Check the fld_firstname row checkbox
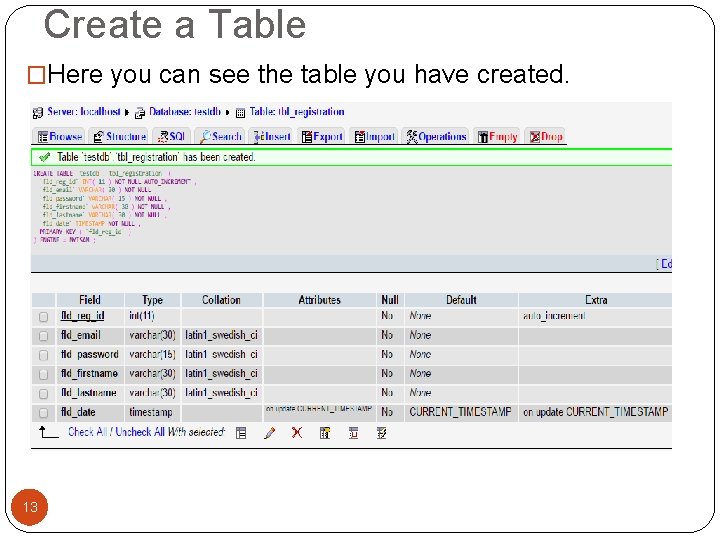720x540 pixels. pos(43,374)
